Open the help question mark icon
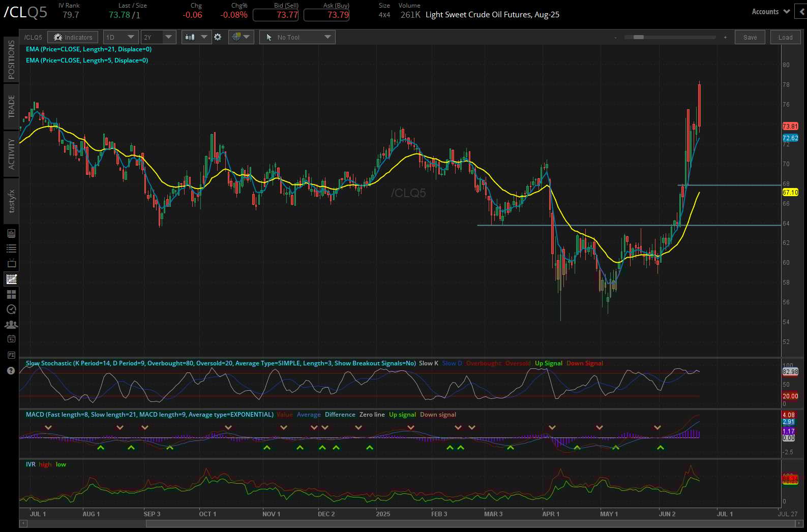This screenshot has height=532, width=807. coord(11,370)
